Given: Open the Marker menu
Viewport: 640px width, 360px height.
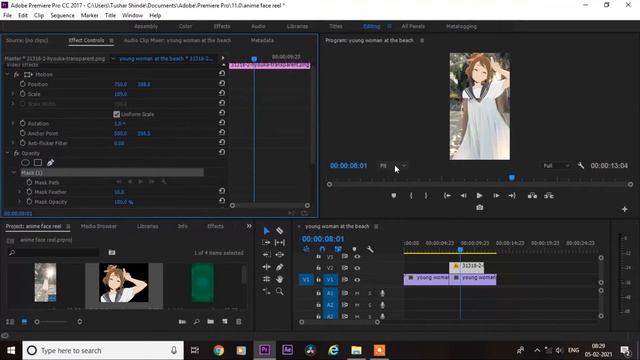Looking at the screenshot, I should pos(89,16).
